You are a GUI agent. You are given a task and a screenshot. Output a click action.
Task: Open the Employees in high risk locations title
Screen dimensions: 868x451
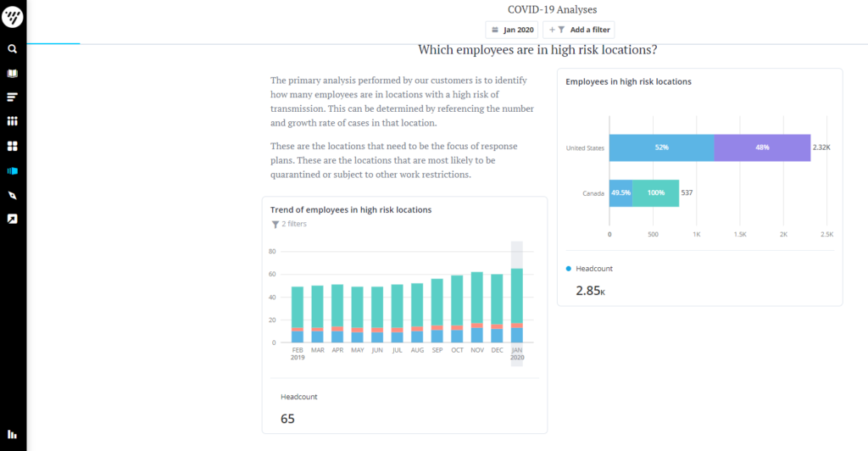pos(628,81)
